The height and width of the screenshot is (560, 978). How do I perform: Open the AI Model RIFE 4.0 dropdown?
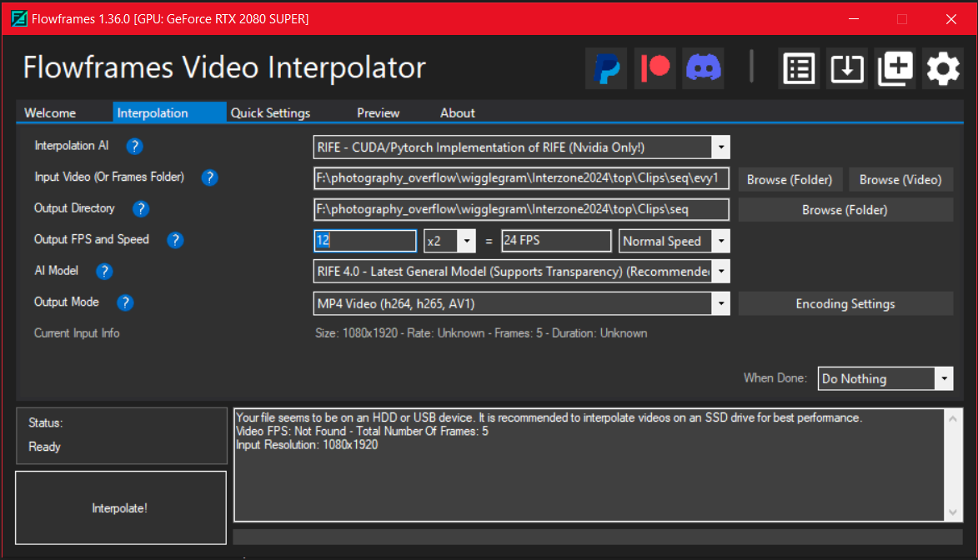[x=721, y=272]
